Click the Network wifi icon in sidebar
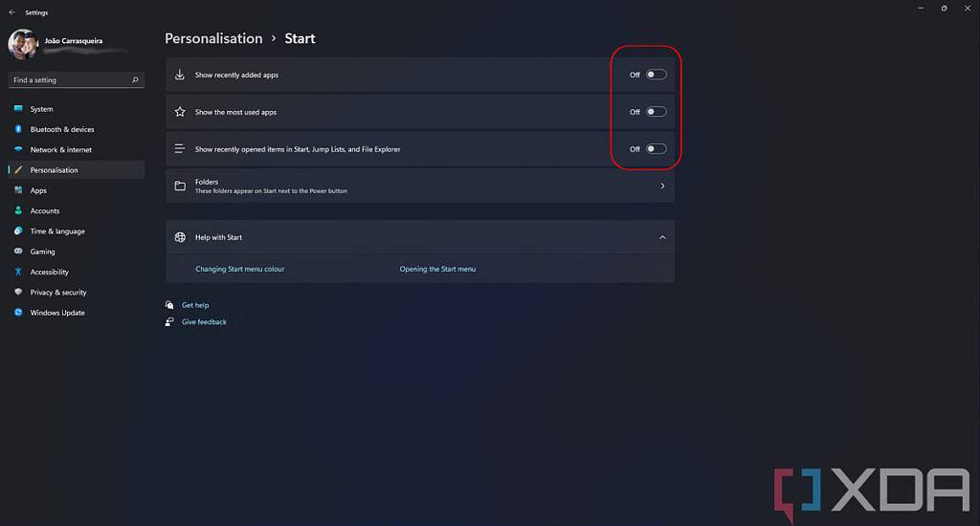Image resolution: width=980 pixels, height=526 pixels. tap(18, 149)
